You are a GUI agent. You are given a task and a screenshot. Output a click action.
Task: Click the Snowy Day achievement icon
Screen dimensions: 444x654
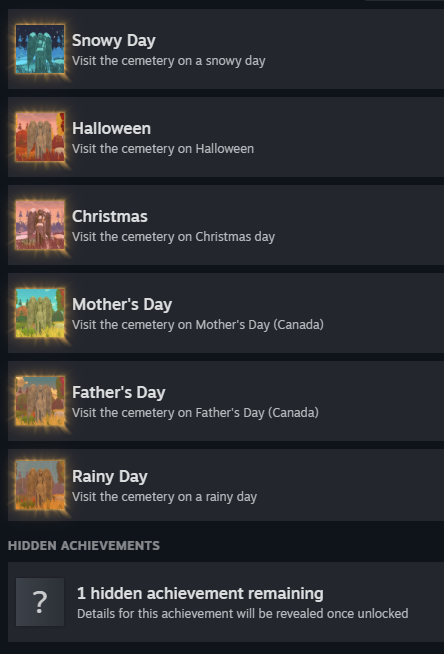point(40,49)
